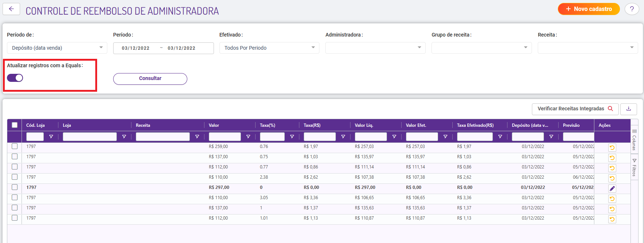Viewport: 644px width, 243px height.
Task: Open the Período de dropdown
Action: click(x=57, y=48)
